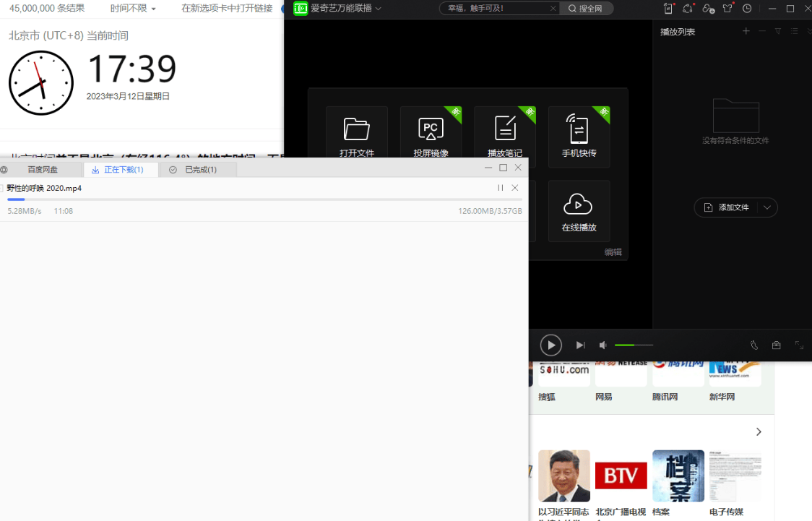Screen dimensions: 812x521
Task: Pause the 野性的呼唤 2020.mp4 download
Action: point(500,188)
